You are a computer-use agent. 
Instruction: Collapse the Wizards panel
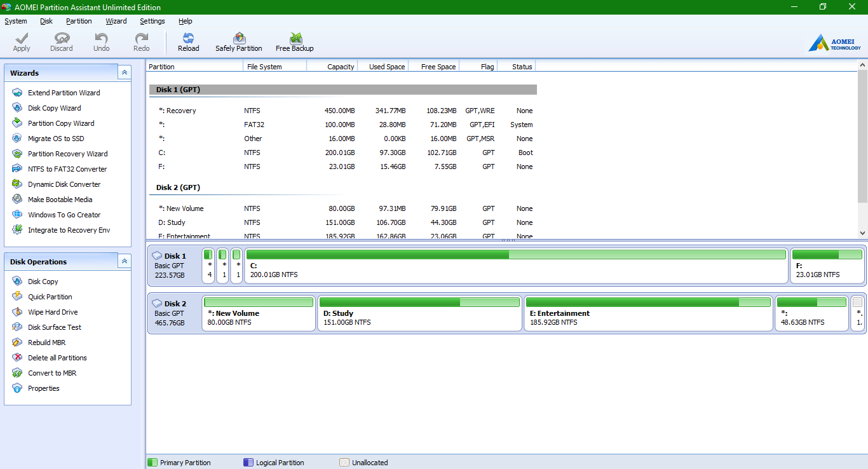(x=125, y=72)
